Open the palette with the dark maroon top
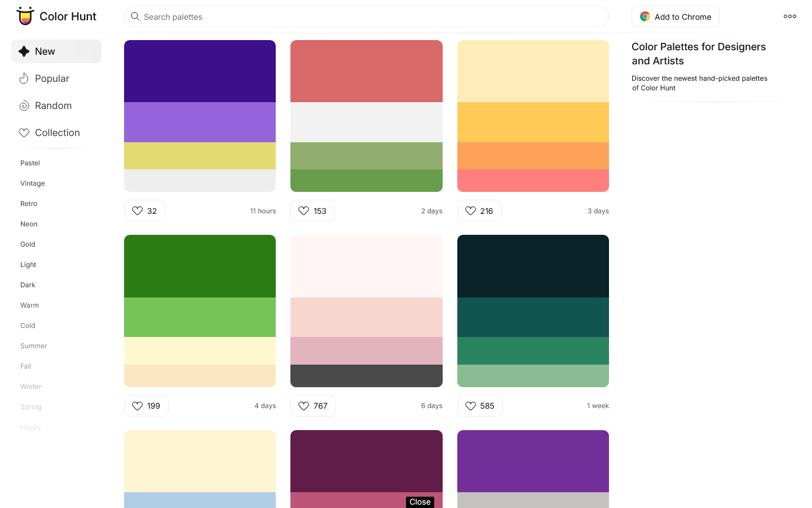This screenshot has width=812, height=508. (367, 469)
